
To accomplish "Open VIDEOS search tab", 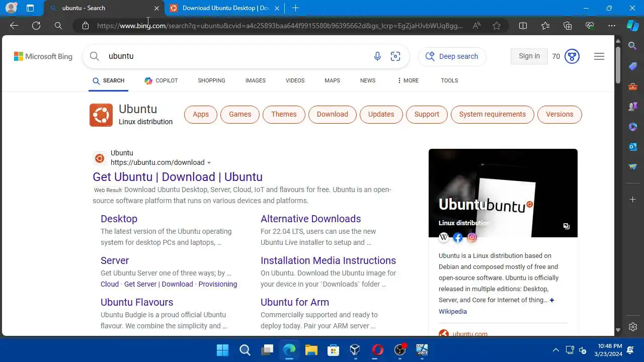I will click(x=295, y=80).
